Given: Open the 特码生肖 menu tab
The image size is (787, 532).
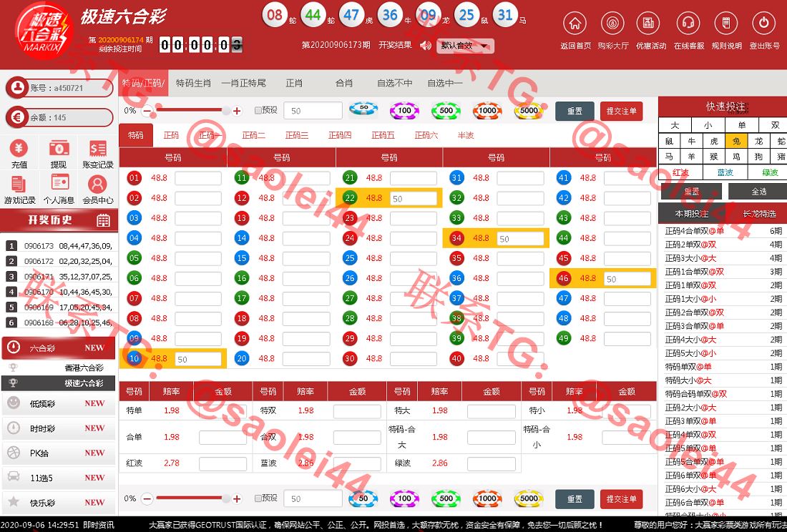Looking at the screenshot, I should pyautogui.click(x=193, y=83).
